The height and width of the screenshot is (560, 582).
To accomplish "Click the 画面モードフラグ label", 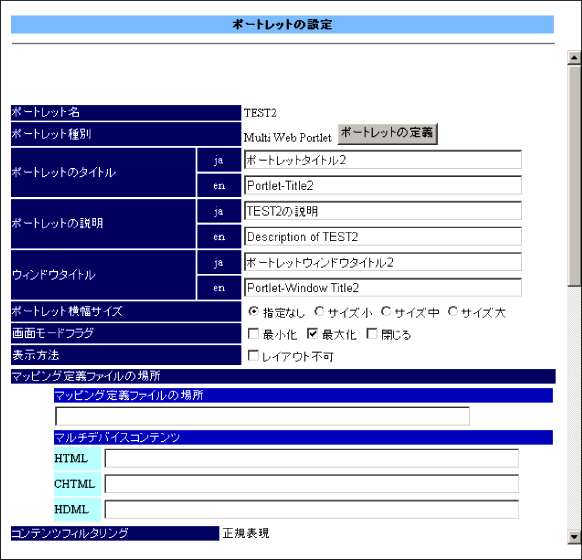I will (x=126, y=333).
